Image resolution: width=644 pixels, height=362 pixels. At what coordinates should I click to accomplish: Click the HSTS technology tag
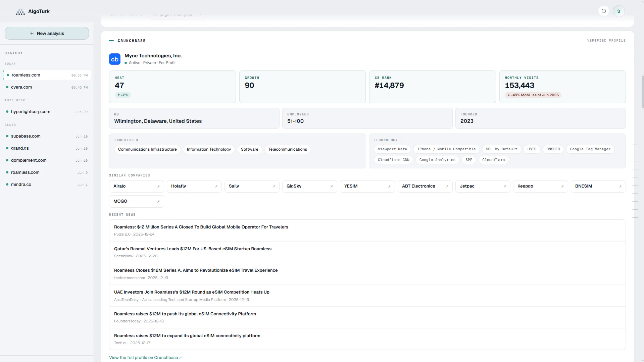[532, 149]
